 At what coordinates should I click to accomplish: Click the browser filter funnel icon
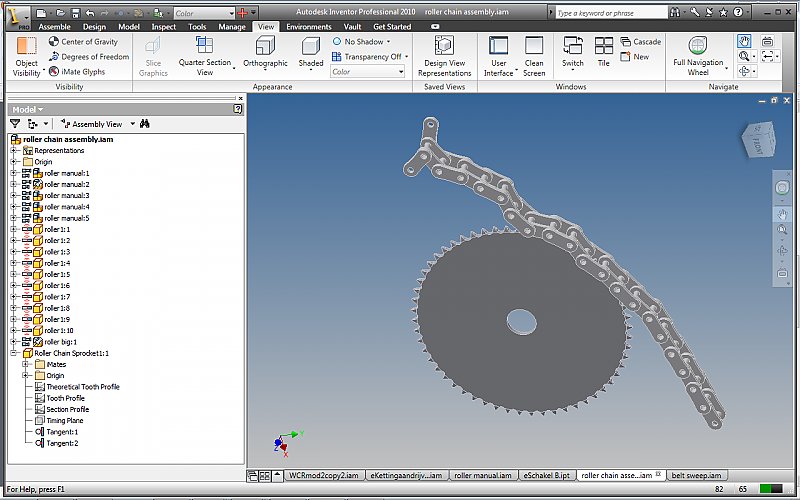tap(15, 123)
